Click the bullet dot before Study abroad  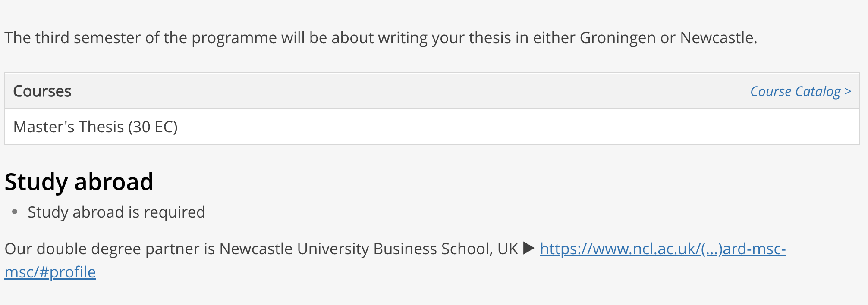(x=15, y=212)
